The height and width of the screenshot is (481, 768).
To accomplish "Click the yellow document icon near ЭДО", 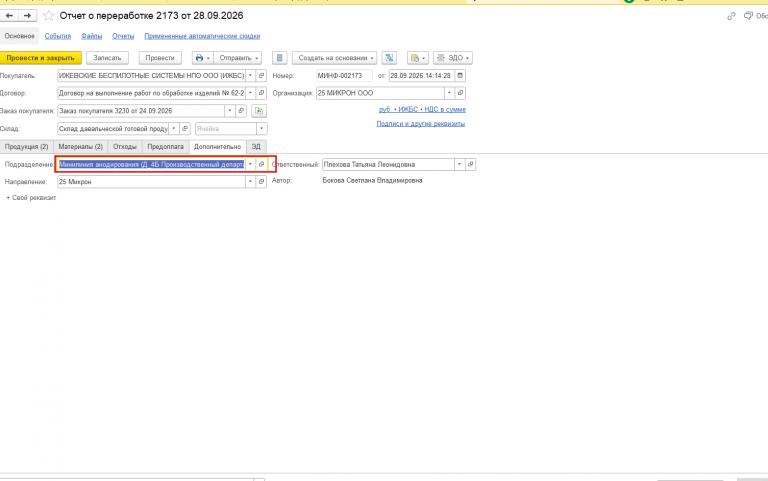I will pyautogui.click(x=418, y=58).
